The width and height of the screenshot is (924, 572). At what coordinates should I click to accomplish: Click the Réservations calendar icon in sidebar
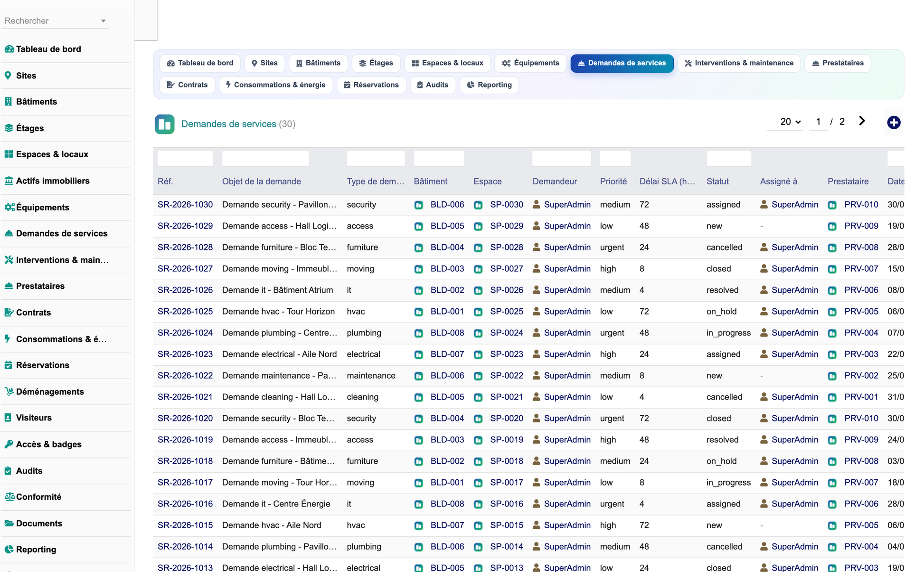8,365
